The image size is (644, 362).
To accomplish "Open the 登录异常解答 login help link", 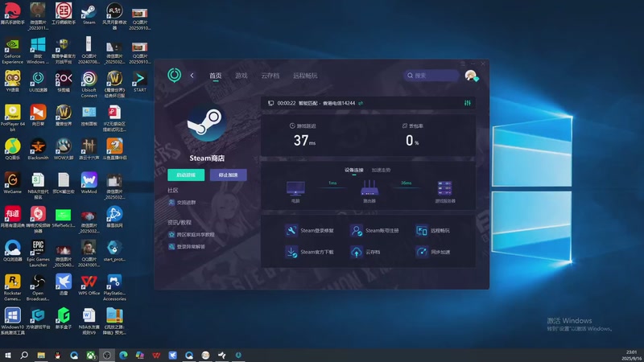I will 187,247.
